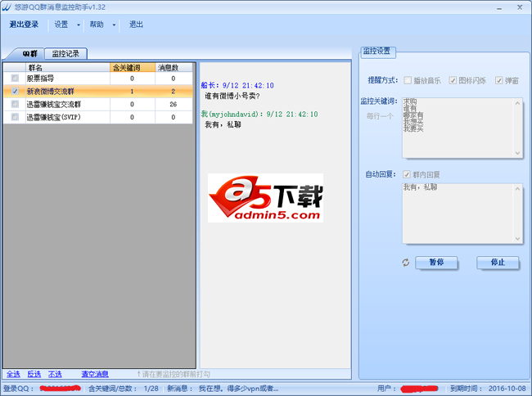Sort by the 含关键词 column header

[133, 67]
